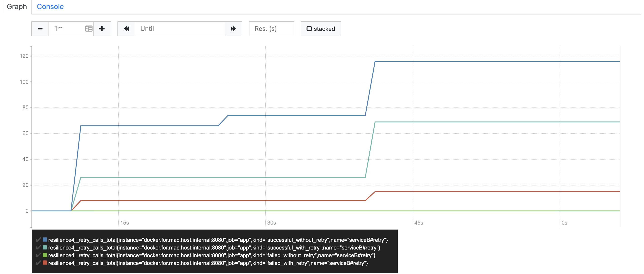This screenshot has width=644, height=274.
Task: Increase the time range with plus button
Action: (102, 29)
